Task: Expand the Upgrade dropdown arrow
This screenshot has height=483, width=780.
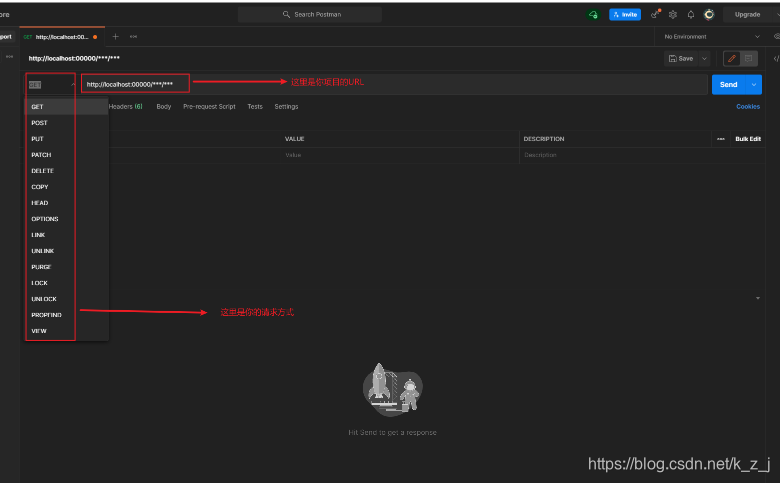Action: [777, 14]
